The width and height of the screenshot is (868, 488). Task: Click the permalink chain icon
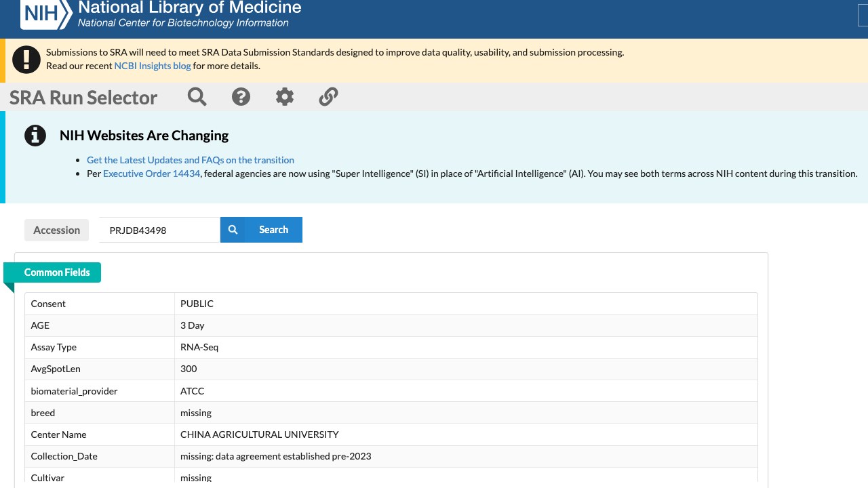point(328,97)
